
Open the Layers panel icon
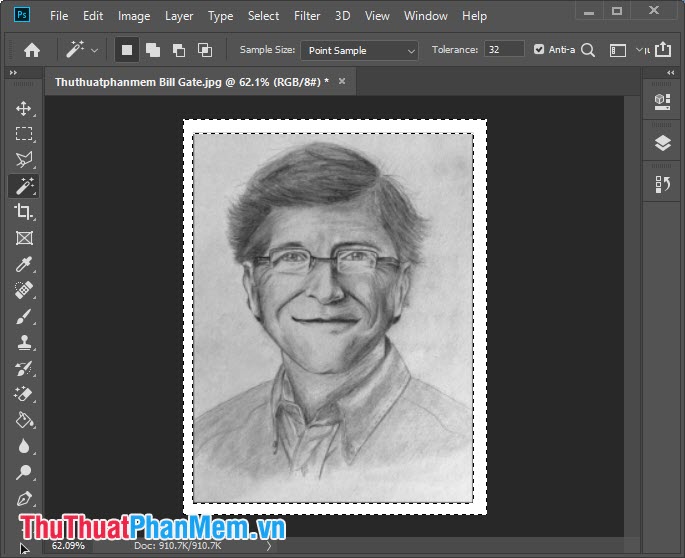663,143
